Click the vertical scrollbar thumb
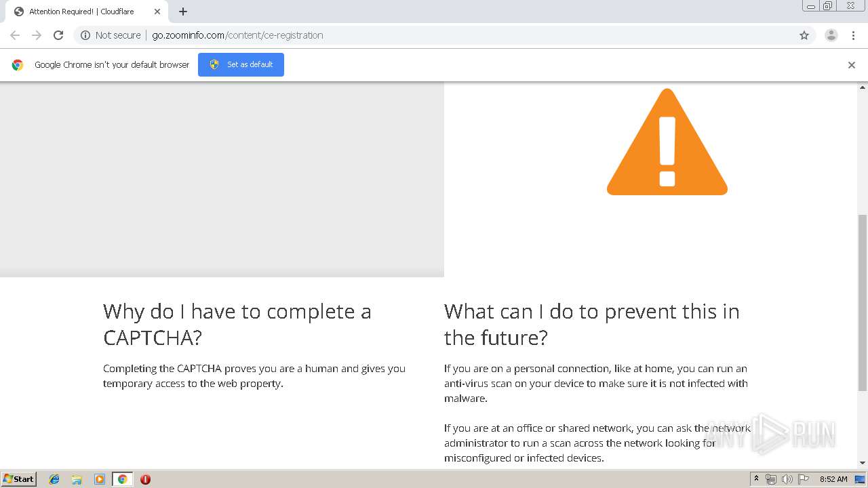868x488 pixels. 863,303
